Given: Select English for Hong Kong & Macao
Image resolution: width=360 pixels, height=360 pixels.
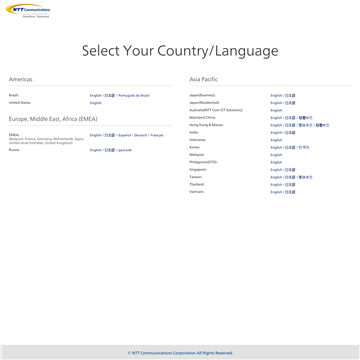Looking at the screenshot, I should point(276,125).
